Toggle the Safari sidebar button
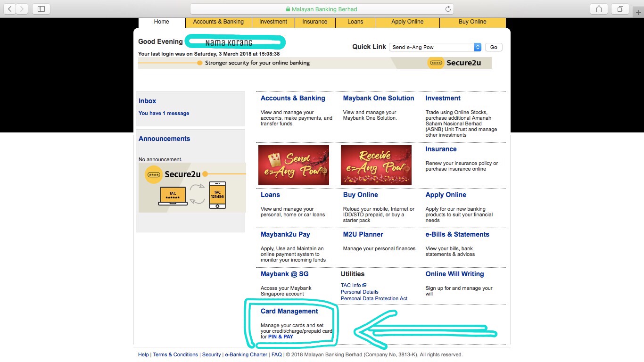Screen dimensions: 644x362 click(x=41, y=9)
